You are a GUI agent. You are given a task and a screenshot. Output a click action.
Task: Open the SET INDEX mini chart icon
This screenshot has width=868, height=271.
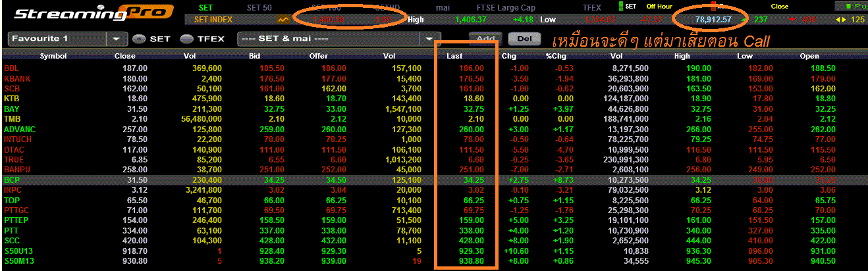coord(284,20)
